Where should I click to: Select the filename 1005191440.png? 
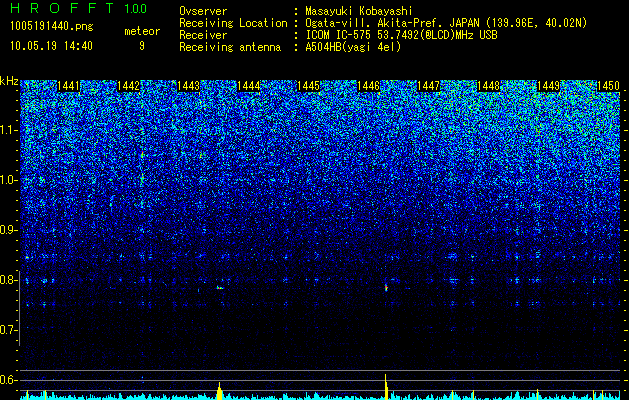pyautogui.click(x=52, y=27)
